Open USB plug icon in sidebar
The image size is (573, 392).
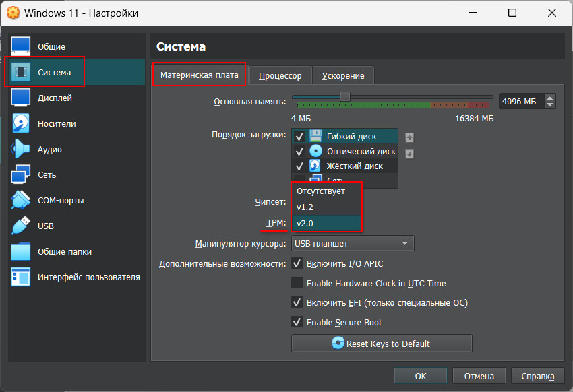tap(20, 226)
